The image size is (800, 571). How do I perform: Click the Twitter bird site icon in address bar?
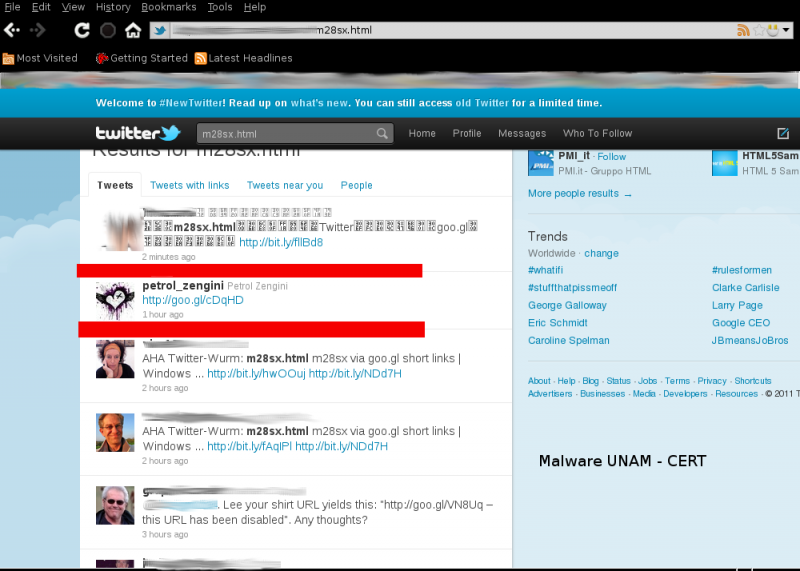(x=160, y=31)
